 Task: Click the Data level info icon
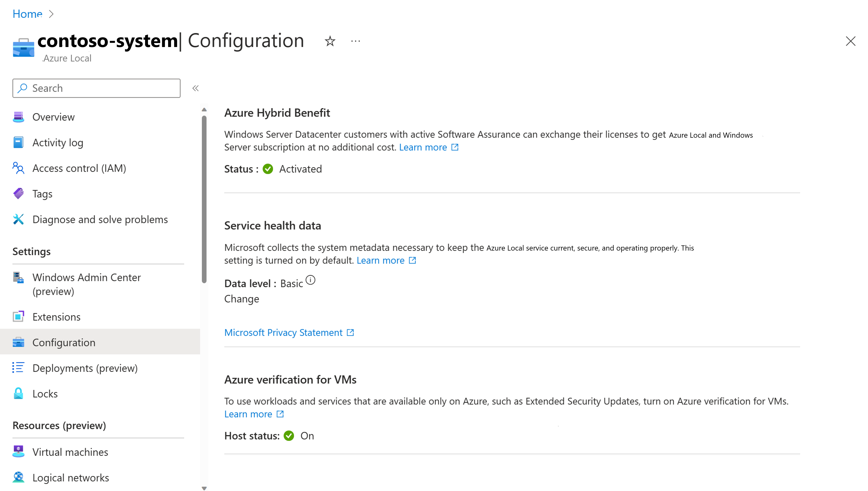(x=310, y=280)
